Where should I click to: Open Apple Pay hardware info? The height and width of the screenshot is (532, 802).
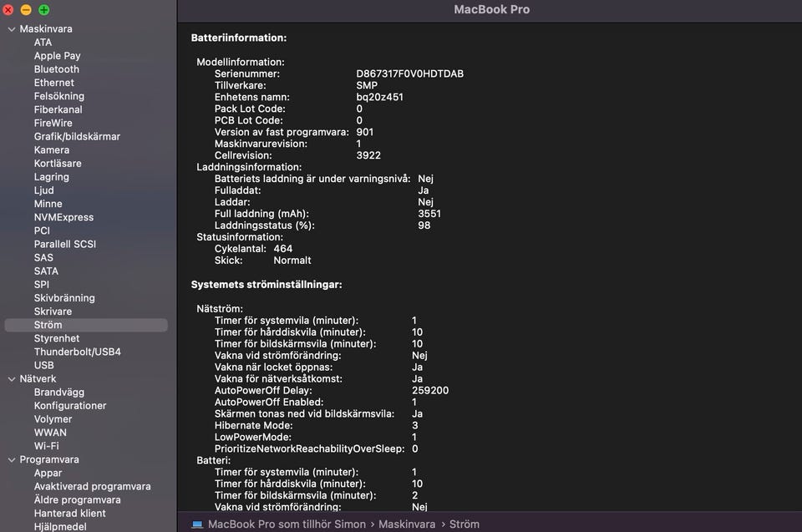pyautogui.click(x=58, y=56)
